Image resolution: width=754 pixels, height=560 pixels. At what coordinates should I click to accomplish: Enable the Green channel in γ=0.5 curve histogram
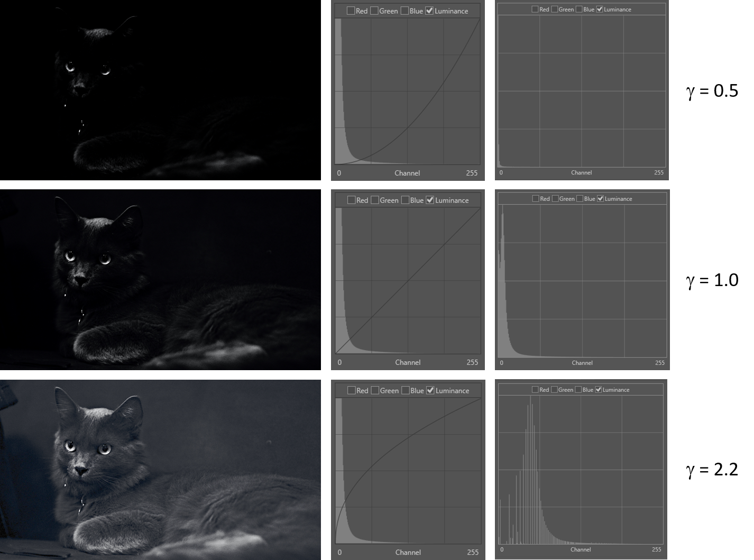(x=375, y=11)
